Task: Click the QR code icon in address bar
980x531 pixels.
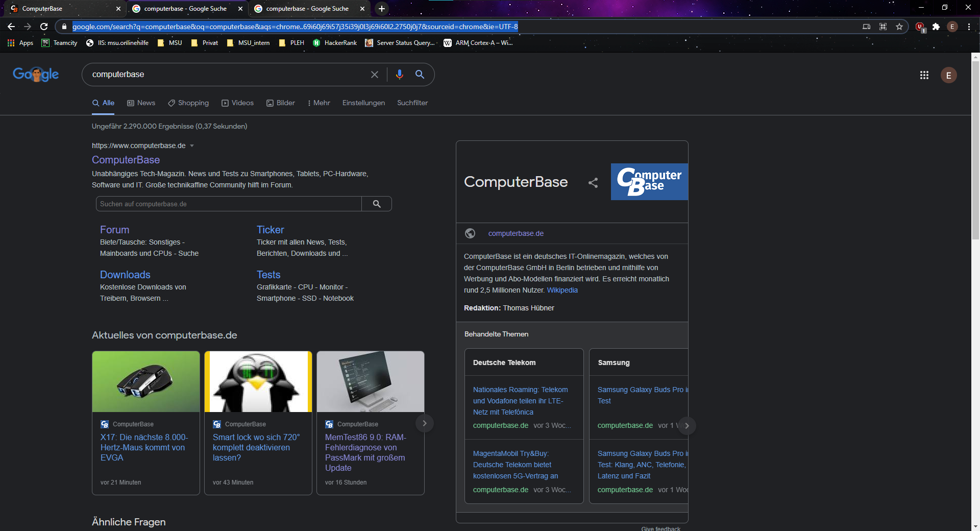Action: [883, 27]
